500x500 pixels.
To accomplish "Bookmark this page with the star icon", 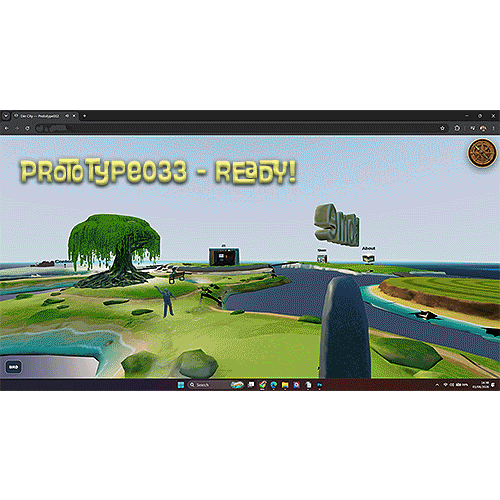I will point(442,128).
